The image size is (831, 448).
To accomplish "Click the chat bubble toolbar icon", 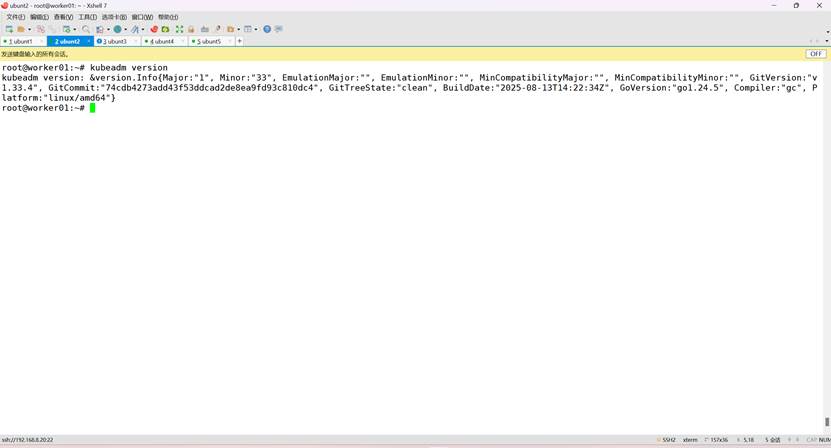I will [278, 29].
